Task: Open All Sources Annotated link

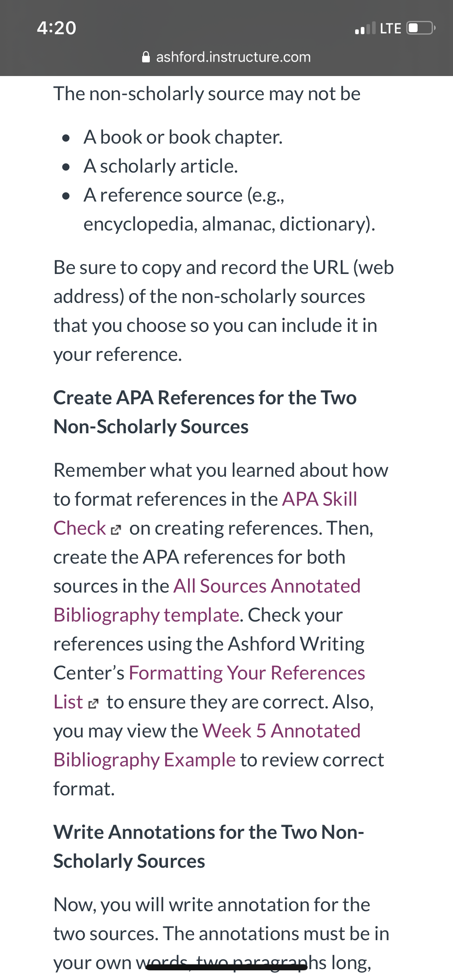Action: 267,586
